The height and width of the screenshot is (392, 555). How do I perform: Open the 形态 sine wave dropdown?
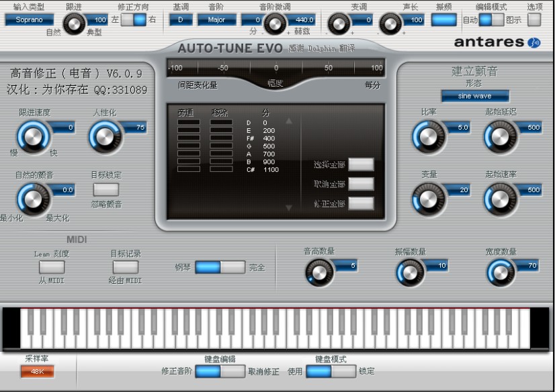[474, 96]
